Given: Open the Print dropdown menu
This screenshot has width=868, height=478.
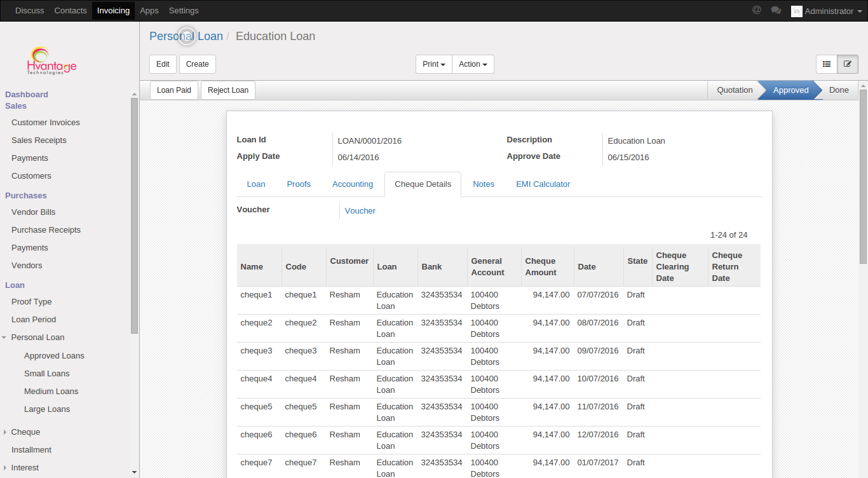Looking at the screenshot, I should point(434,64).
